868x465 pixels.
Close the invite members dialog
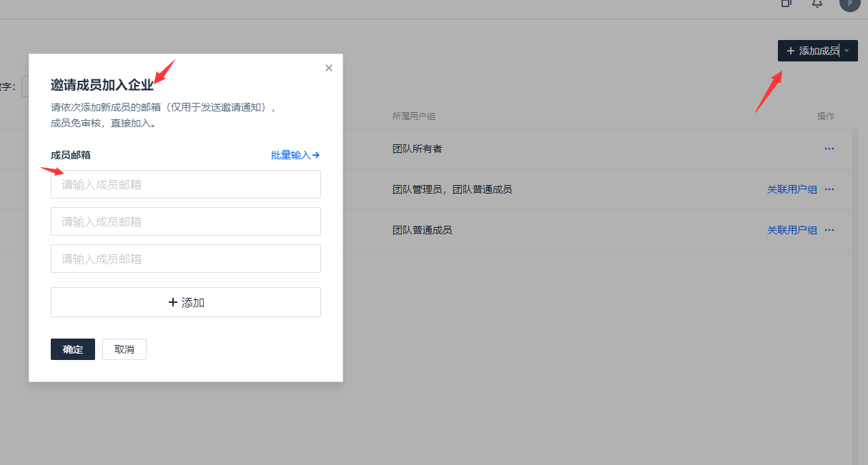tap(329, 68)
